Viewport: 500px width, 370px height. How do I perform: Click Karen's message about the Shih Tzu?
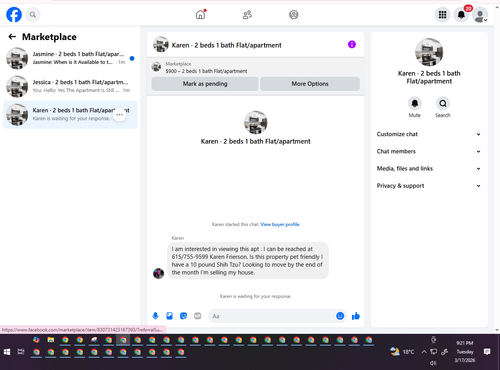[247, 261]
